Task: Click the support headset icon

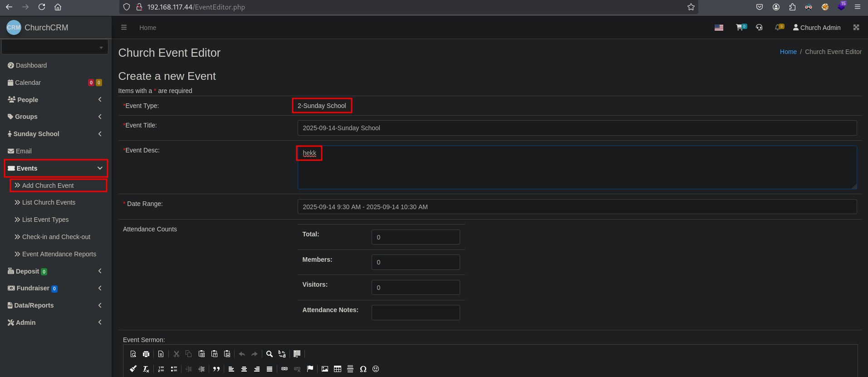Action: click(x=759, y=28)
